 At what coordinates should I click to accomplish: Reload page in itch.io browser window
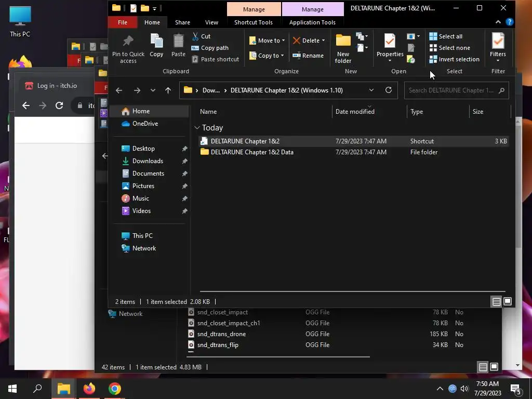click(59, 105)
